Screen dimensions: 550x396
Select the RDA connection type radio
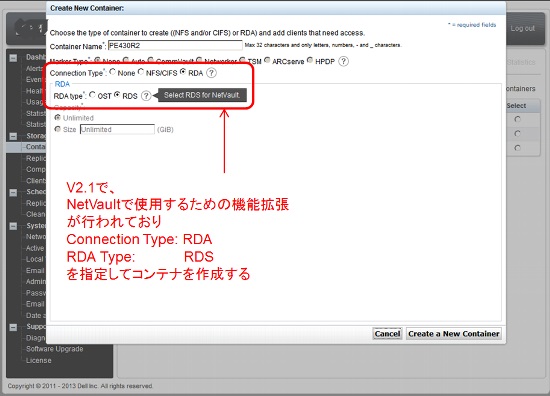183,72
